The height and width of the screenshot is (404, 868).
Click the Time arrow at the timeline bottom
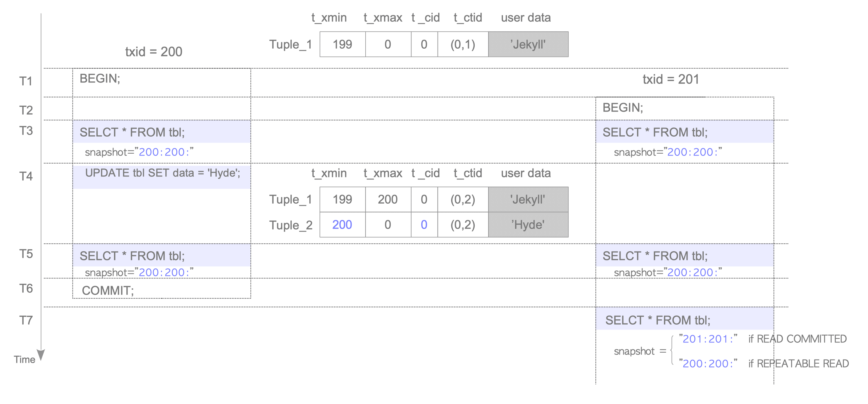click(x=41, y=354)
